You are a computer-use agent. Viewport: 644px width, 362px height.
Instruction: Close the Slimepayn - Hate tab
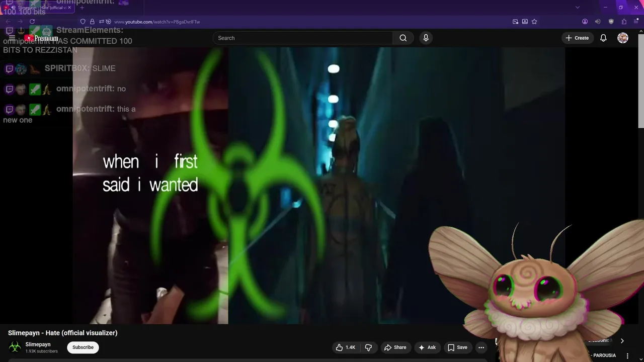click(70, 8)
